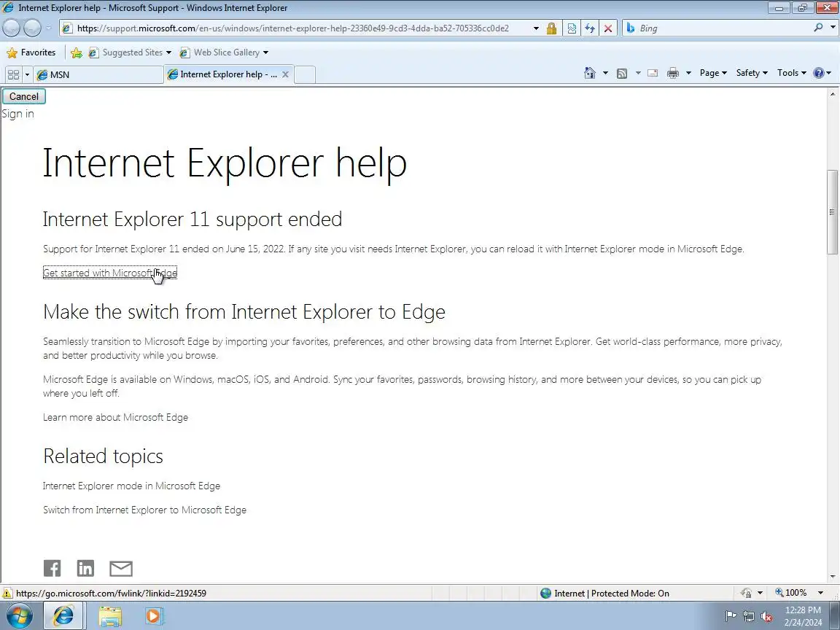The height and width of the screenshot is (630, 840).
Task: Close the Internet Explorer help tab
Action: [286, 74]
